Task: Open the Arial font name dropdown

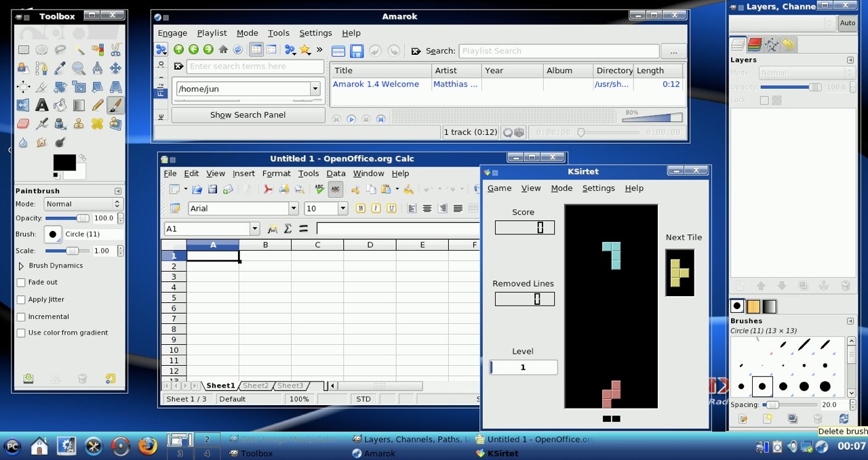Action: pyautogui.click(x=293, y=208)
